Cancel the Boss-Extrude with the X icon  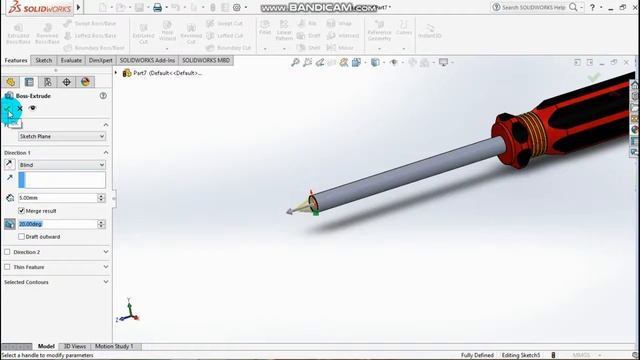click(20, 108)
